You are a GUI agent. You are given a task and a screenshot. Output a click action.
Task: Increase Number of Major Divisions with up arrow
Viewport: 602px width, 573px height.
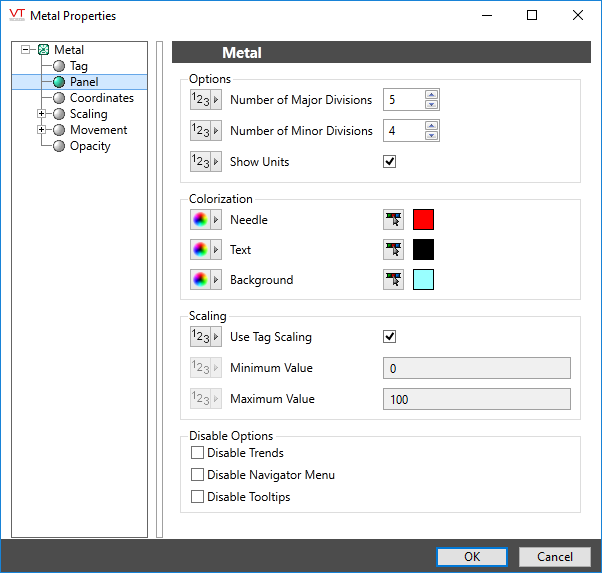[431, 95]
